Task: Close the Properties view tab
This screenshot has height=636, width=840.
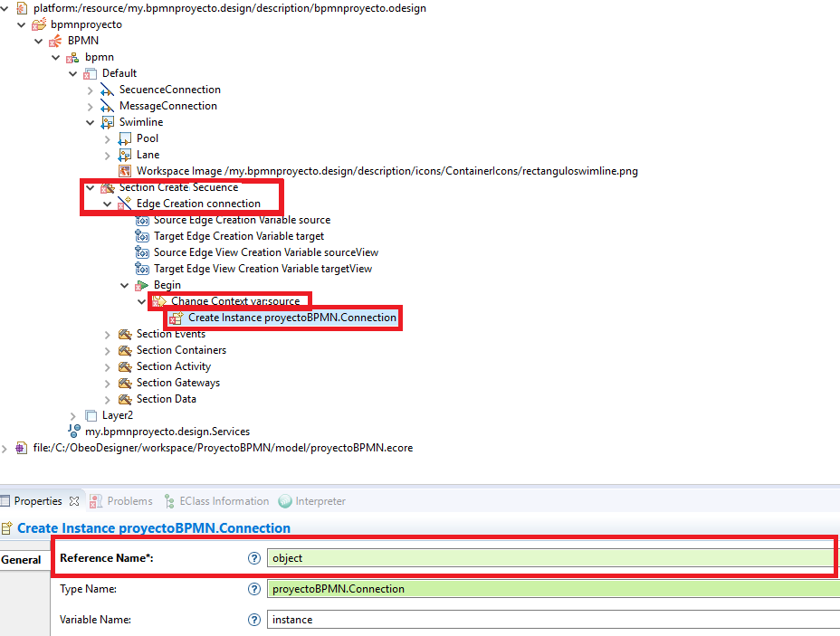Action: 74,501
